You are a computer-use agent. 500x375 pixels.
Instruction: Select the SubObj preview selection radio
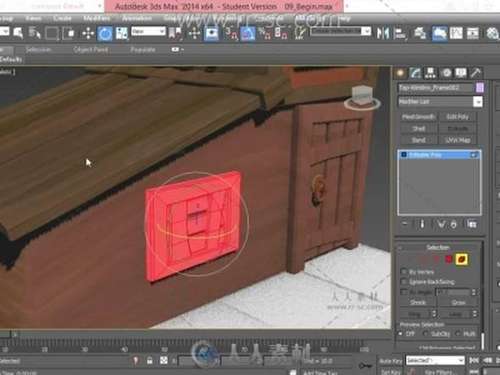tap(425, 333)
